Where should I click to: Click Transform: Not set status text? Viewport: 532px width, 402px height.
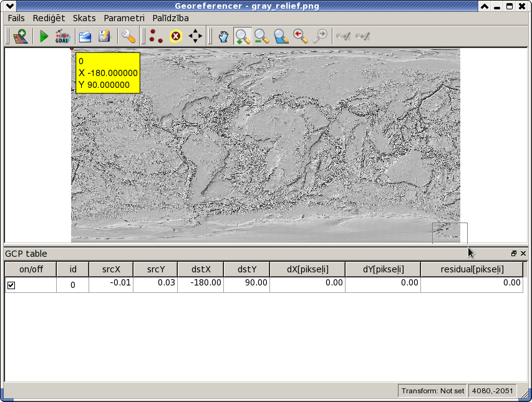[433, 391]
